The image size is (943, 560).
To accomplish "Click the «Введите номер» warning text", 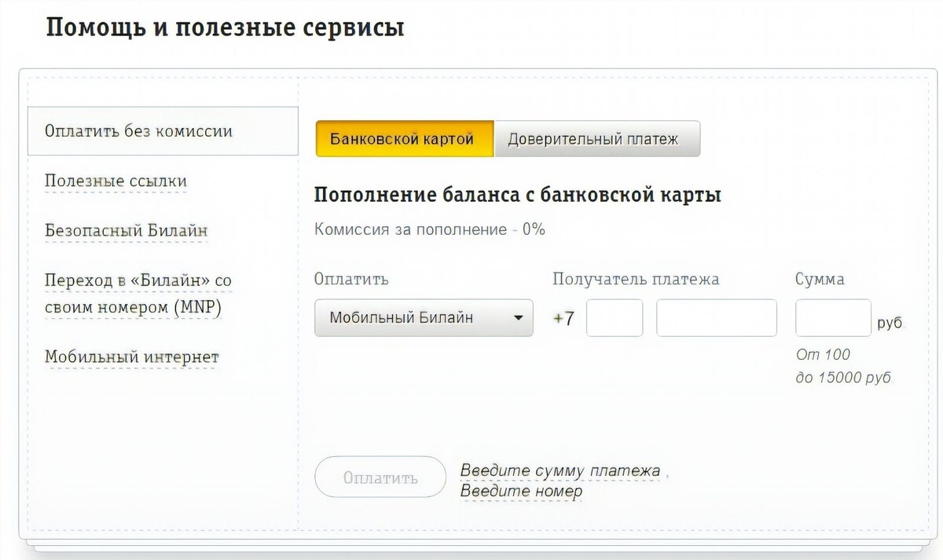I will (x=523, y=490).
